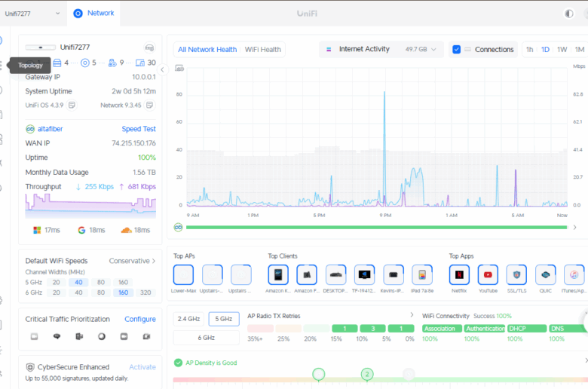
Task: Select the 1W time range tab
Action: click(562, 50)
